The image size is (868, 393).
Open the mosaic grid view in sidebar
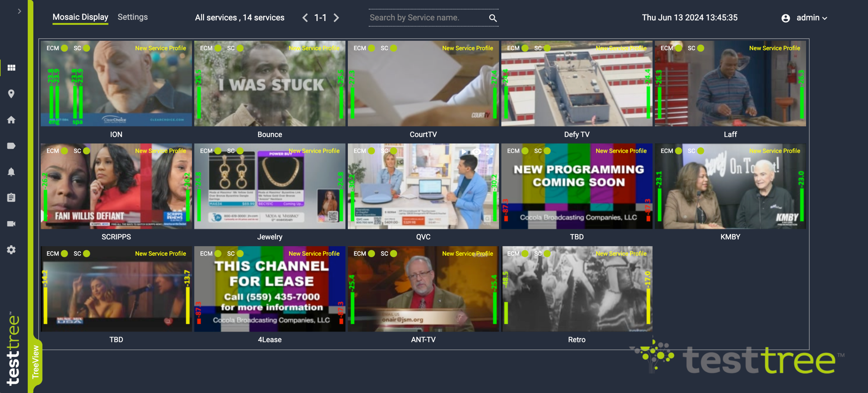click(x=11, y=68)
